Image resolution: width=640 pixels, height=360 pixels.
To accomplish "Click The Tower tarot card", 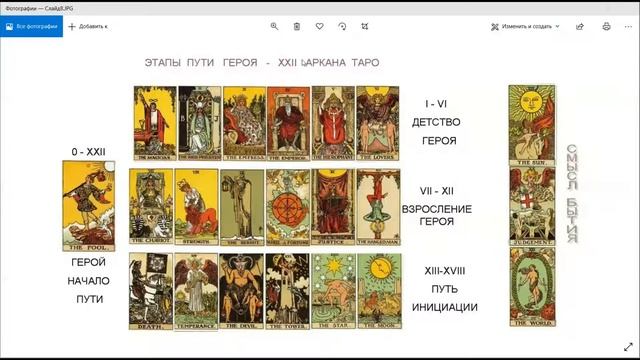I will click(287, 291).
